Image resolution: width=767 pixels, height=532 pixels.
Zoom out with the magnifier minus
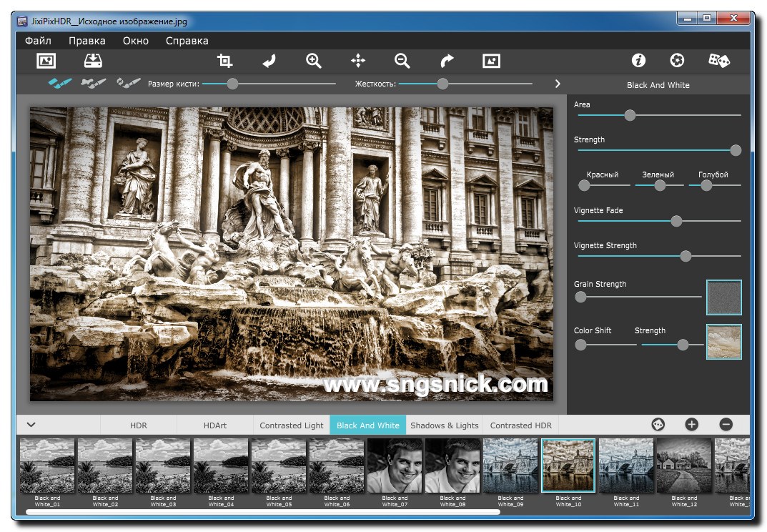tap(402, 61)
